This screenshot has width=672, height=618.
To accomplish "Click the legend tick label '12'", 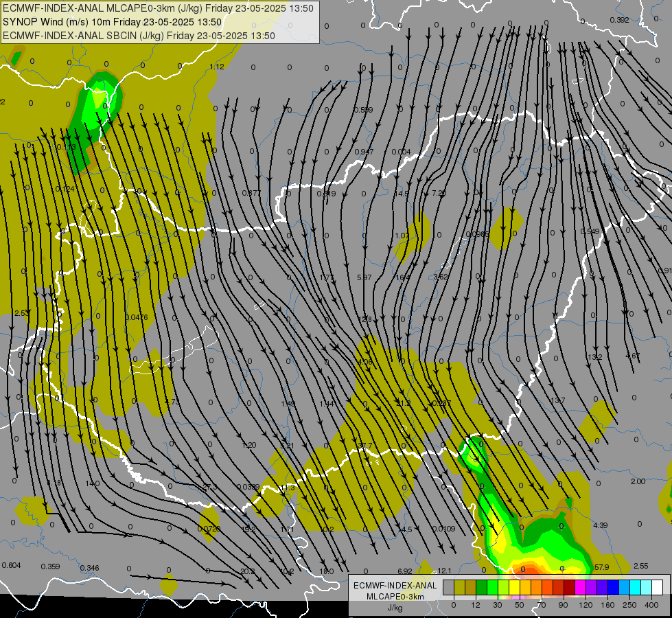I will (476, 605).
